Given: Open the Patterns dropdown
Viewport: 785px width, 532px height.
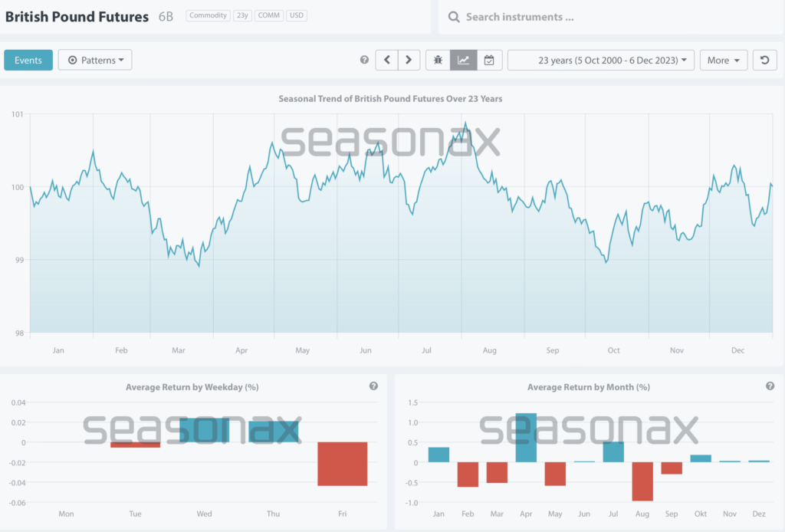Looking at the screenshot, I should click(x=95, y=60).
